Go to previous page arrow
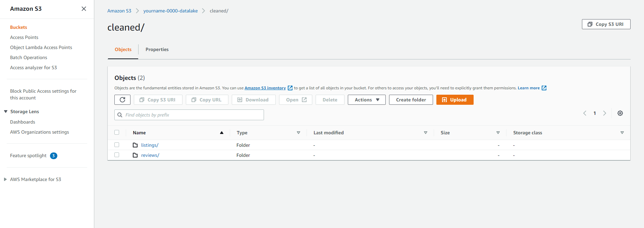Image resolution: width=644 pixels, height=228 pixels. pos(585,113)
